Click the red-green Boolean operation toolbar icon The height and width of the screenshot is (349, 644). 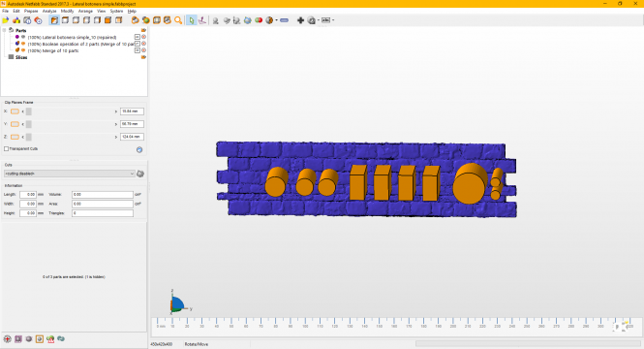pyautogui.click(x=259, y=20)
